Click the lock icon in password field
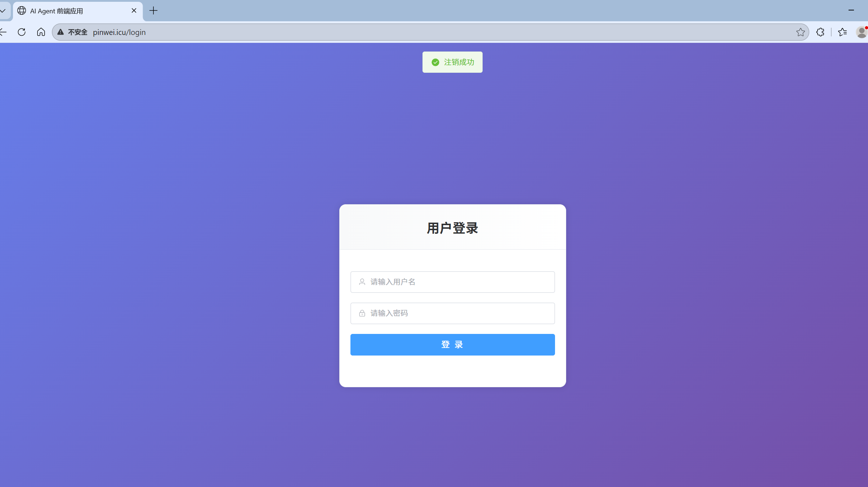 [362, 313]
